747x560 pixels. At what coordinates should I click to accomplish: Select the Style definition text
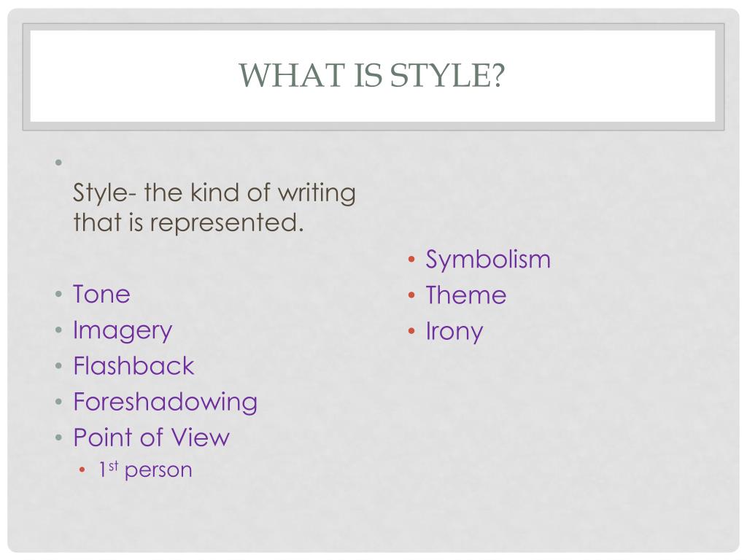[214, 208]
